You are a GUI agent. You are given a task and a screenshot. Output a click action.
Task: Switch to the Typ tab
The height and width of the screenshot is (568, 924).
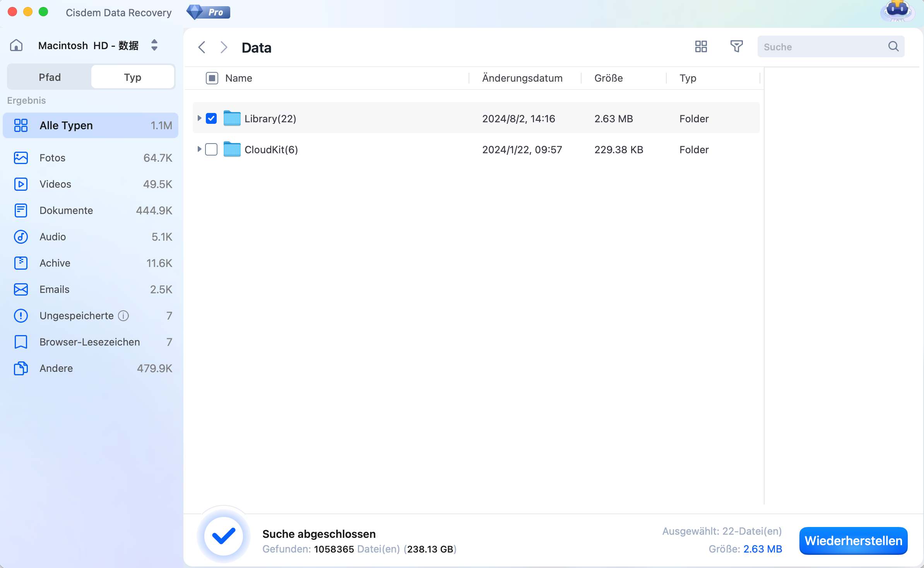click(x=132, y=77)
